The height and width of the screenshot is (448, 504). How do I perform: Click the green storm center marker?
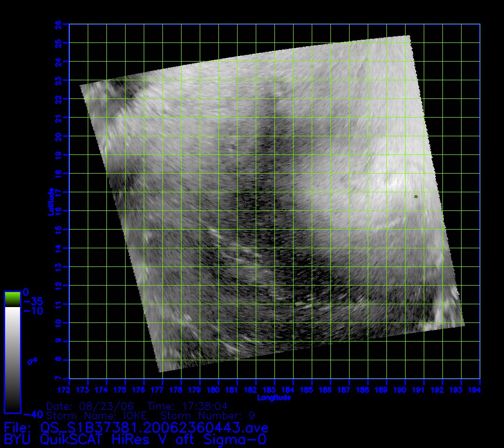(x=416, y=197)
